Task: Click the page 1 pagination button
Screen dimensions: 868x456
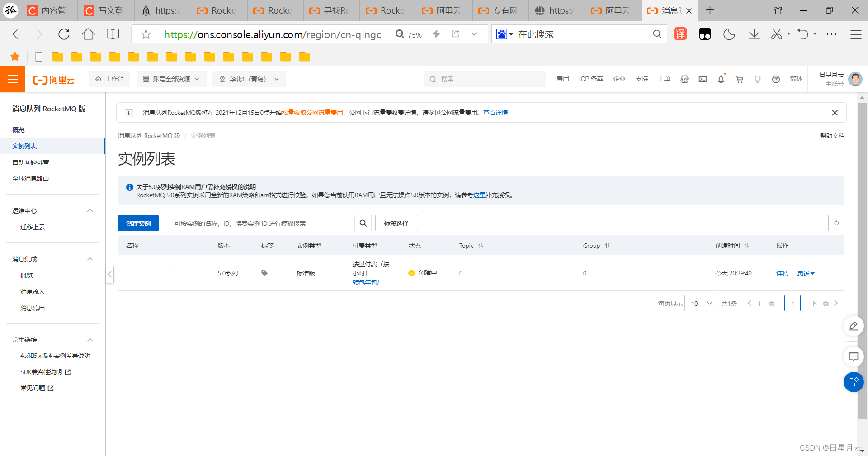Action: pos(793,303)
